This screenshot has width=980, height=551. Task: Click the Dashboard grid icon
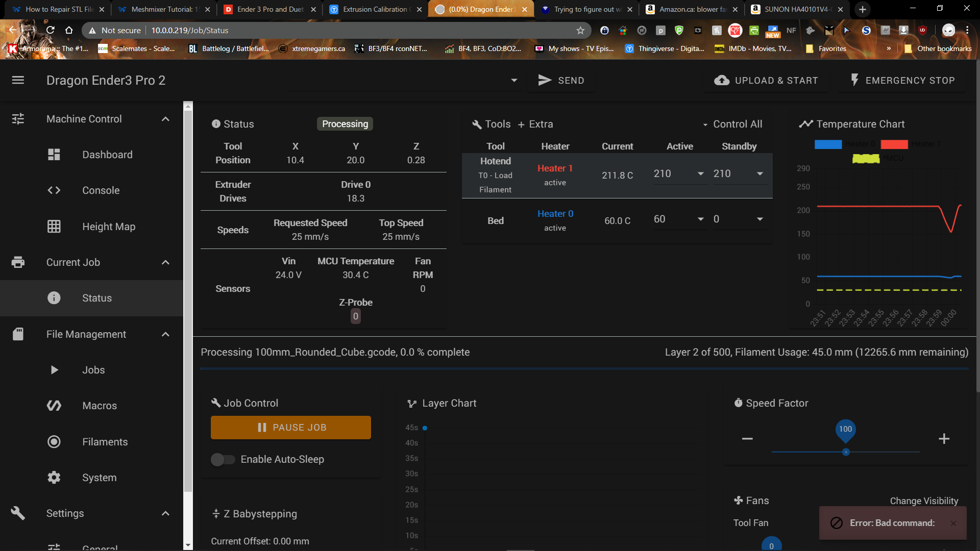click(54, 155)
